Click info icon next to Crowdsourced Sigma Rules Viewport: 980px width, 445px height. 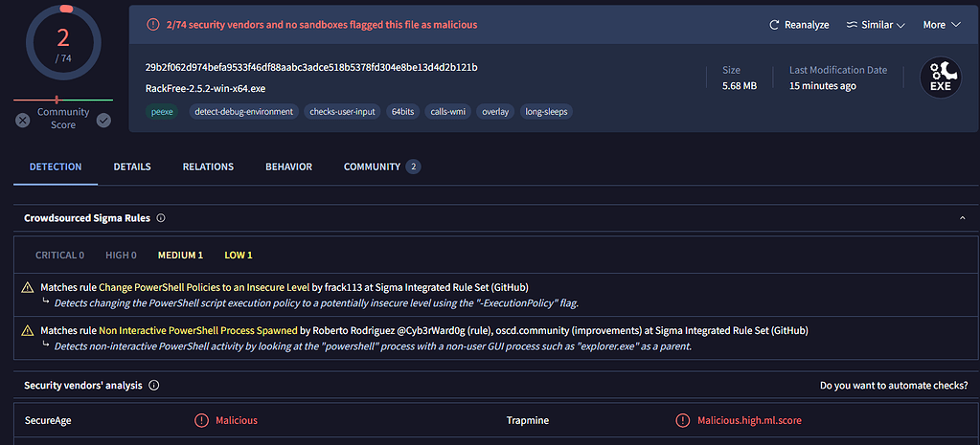click(x=161, y=218)
